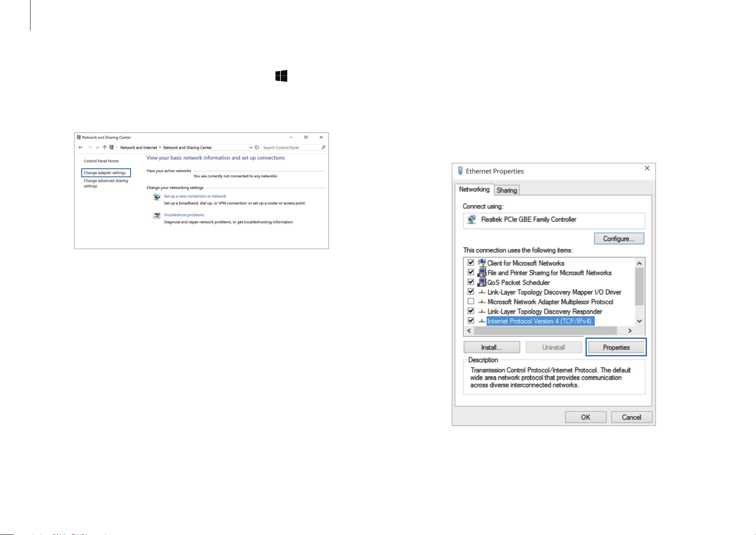Screen dimensions: 756x535
Task: Click the QoS Packet Scheduler icon
Action: (x=482, y=282)
